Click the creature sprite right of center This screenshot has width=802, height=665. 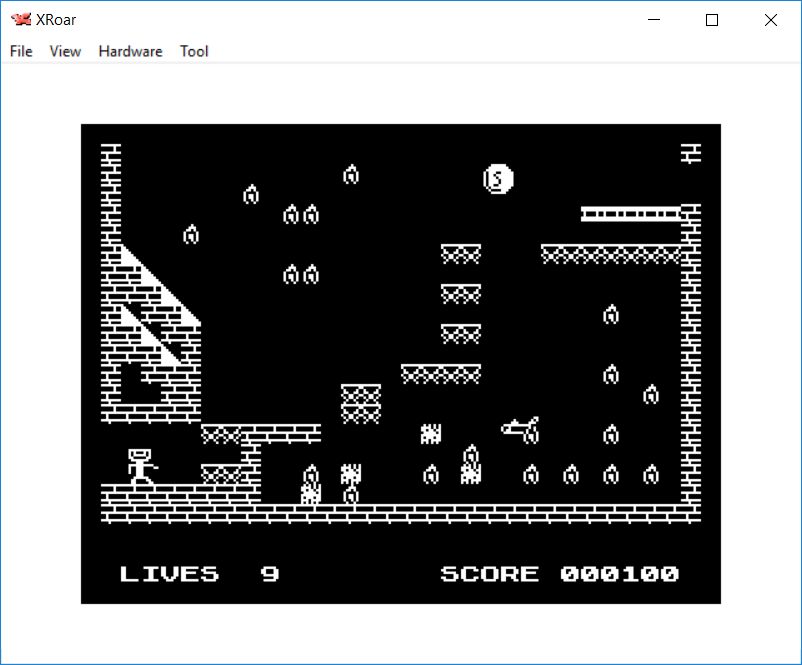(x=520, y=428)
